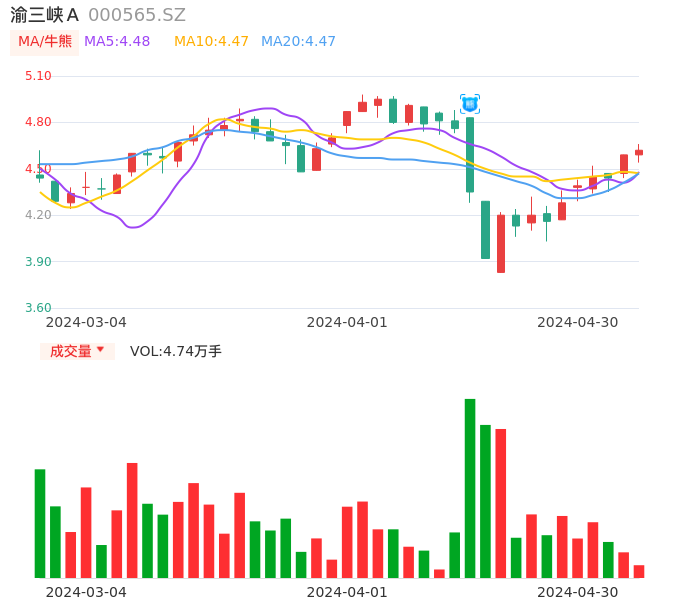Click the MA5:4.48 legend label

(117, 42)
